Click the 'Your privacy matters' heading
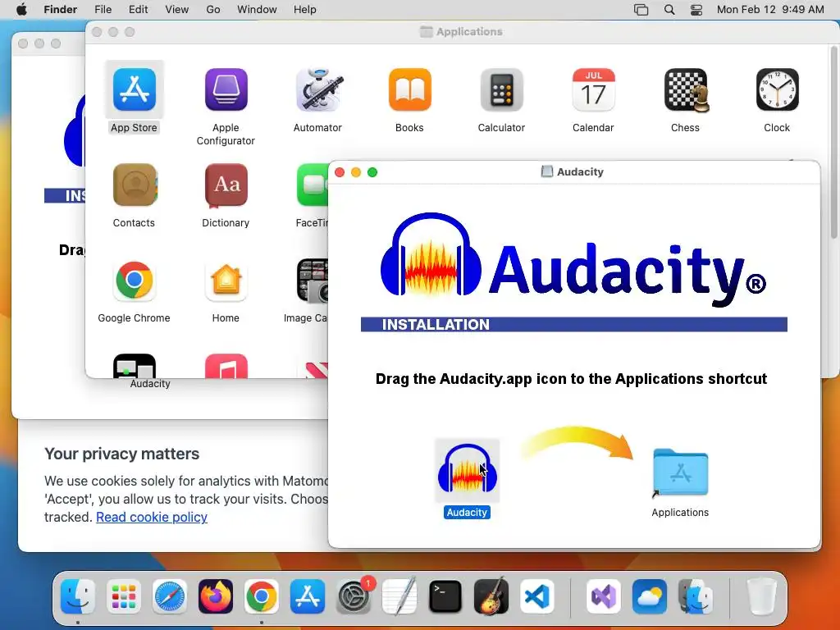Image resolution: width=840 pixels, height=630 pixels. 121,454
